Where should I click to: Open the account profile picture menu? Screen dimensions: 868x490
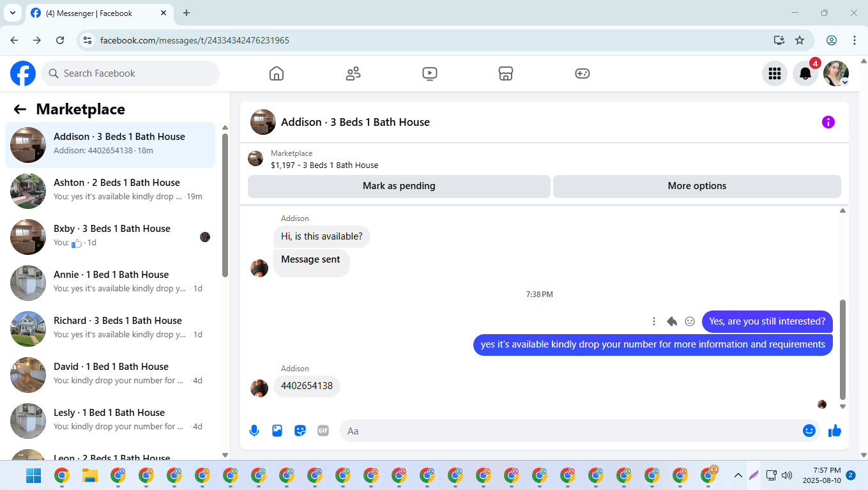coord(836,73)
